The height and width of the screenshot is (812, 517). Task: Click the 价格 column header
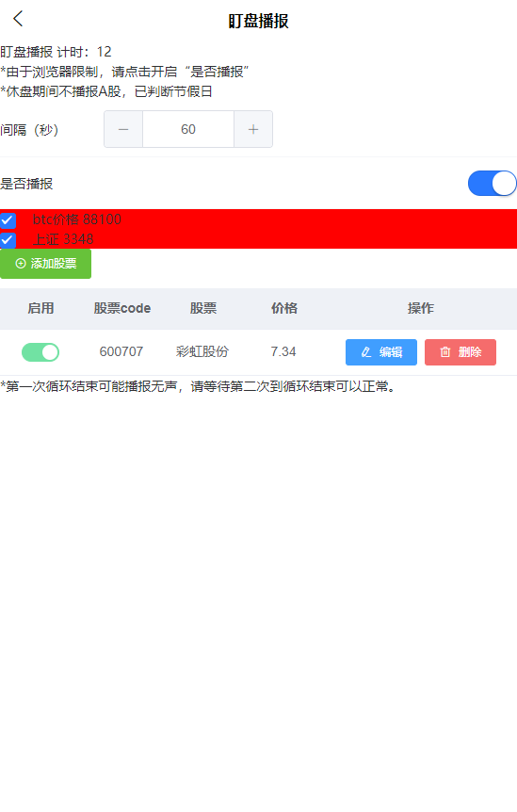[284, 308]
